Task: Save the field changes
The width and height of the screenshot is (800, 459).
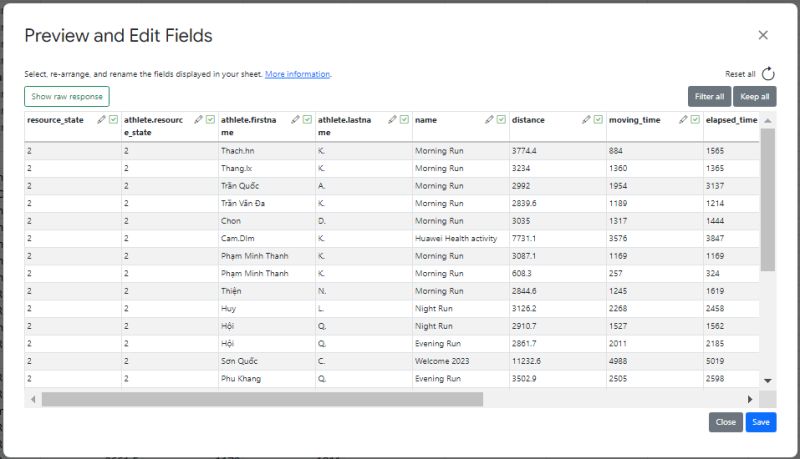Action: pyautogui.click(x=761, y=422)
